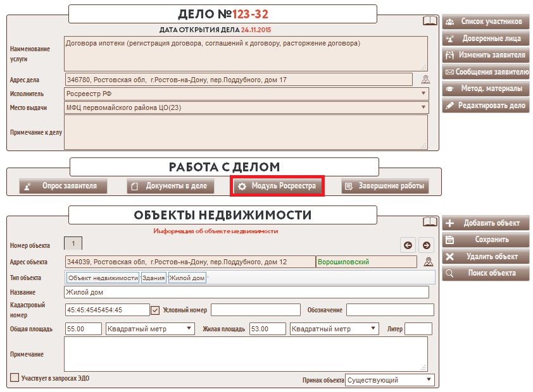Screen dimensions: 533x392
Task: Toggle the Условный номер checkbox
Action: (x=155, y=310)
